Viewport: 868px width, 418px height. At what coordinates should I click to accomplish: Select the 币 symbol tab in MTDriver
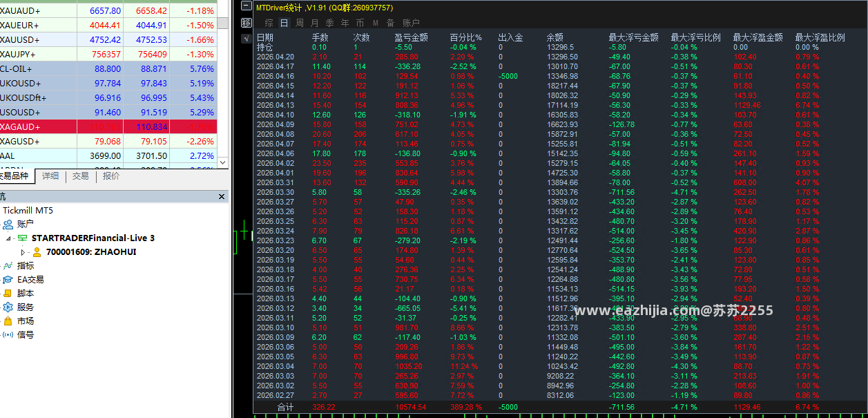point(360,23)
